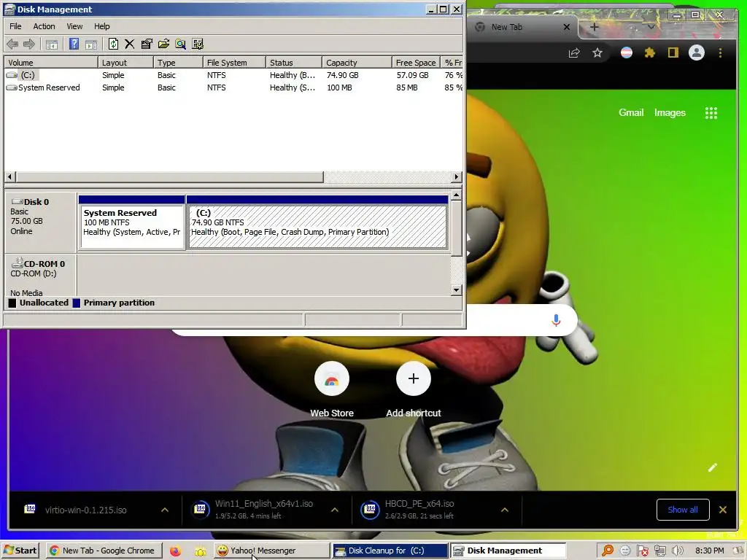This screenshot has height=560, width=747.
Task: Sort by Layout column header
Action: point(125,63)
